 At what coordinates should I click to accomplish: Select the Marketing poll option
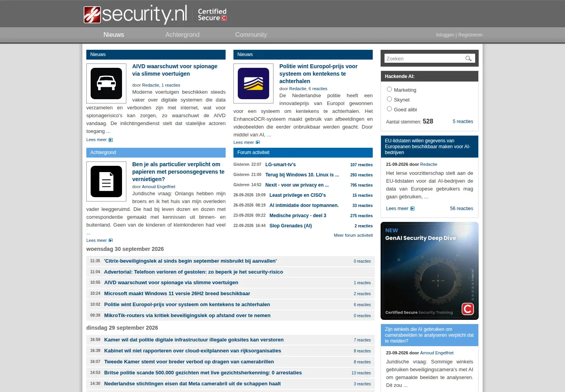pyautogui.click(x=389, y=89)
